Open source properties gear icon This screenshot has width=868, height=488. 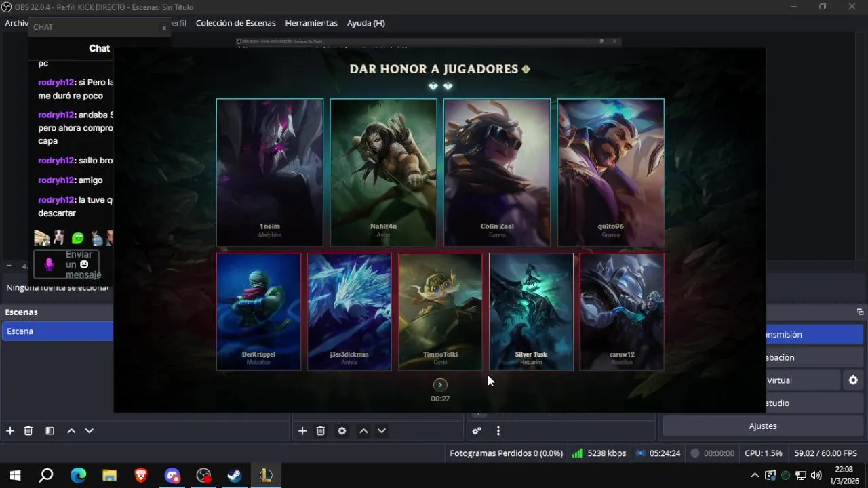[342, 431]
